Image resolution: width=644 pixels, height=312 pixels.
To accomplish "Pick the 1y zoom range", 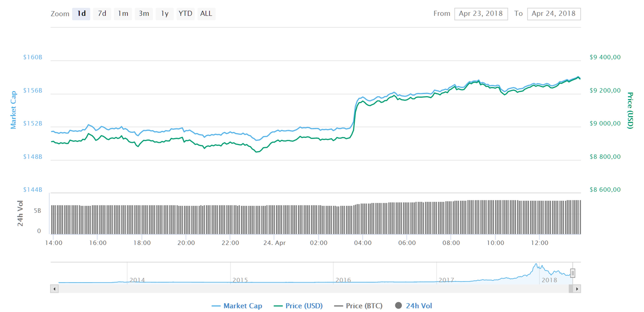I will coord(165,13).
